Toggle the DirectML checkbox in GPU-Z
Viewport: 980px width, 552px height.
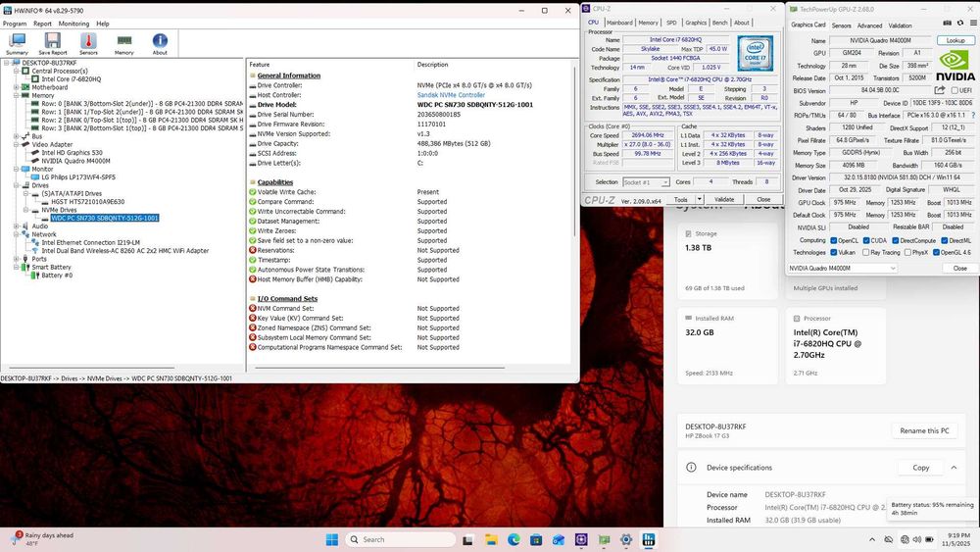click(x=944, y=240)
